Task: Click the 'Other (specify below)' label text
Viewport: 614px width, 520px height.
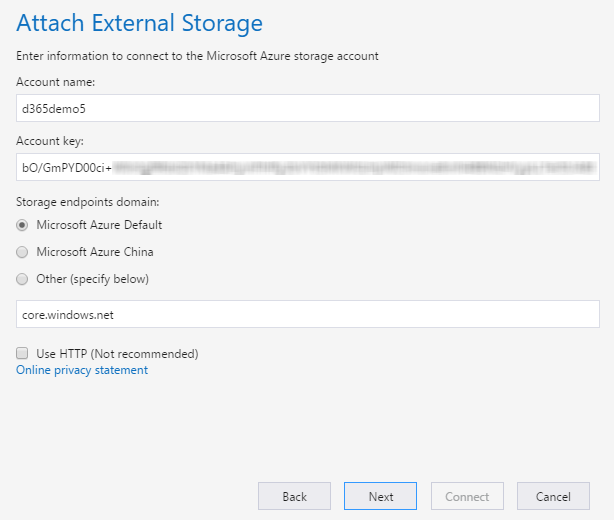Action: (92, 279)
